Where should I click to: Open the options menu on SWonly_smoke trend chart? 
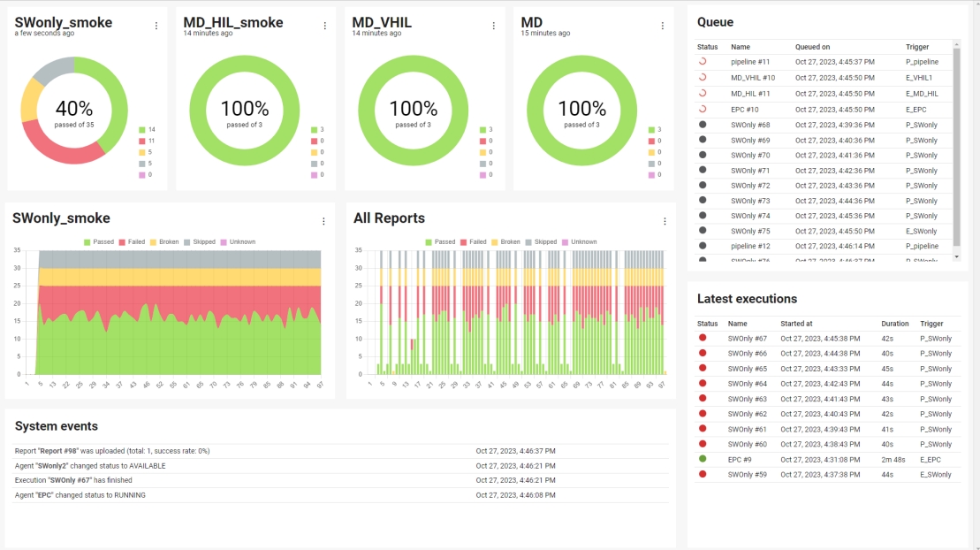click(x=323, y=221)
